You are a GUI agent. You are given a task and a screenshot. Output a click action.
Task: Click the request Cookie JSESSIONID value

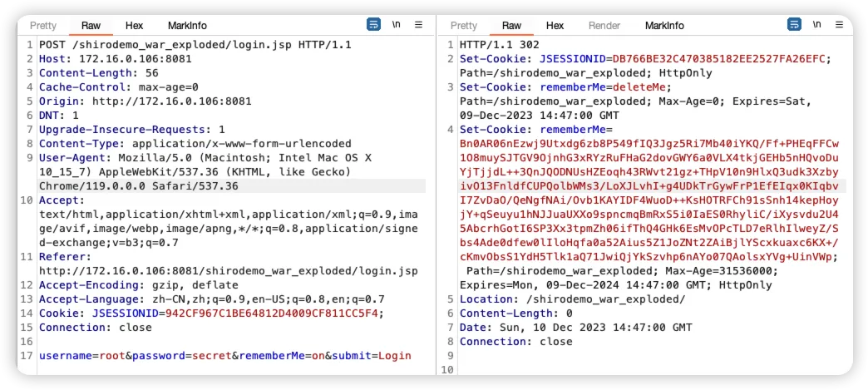coord(272,313)
